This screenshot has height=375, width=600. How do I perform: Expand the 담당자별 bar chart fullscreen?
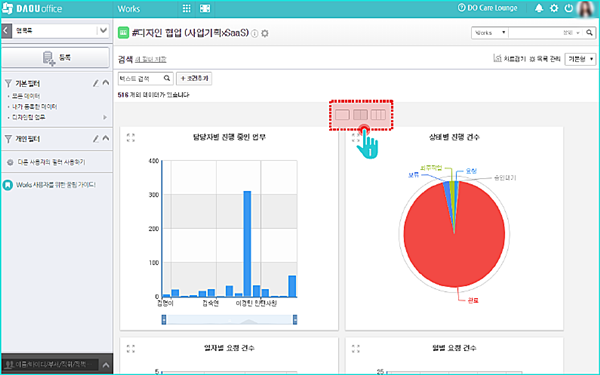131,138
